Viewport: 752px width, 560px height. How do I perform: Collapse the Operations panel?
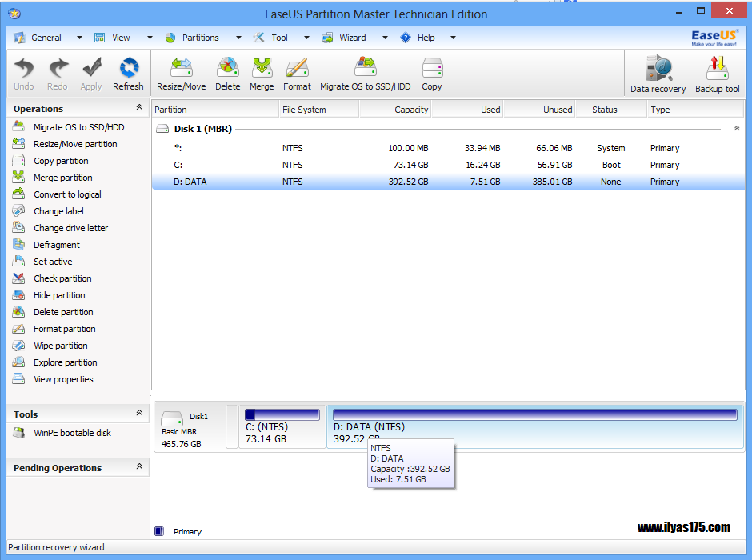pos(139,107)
